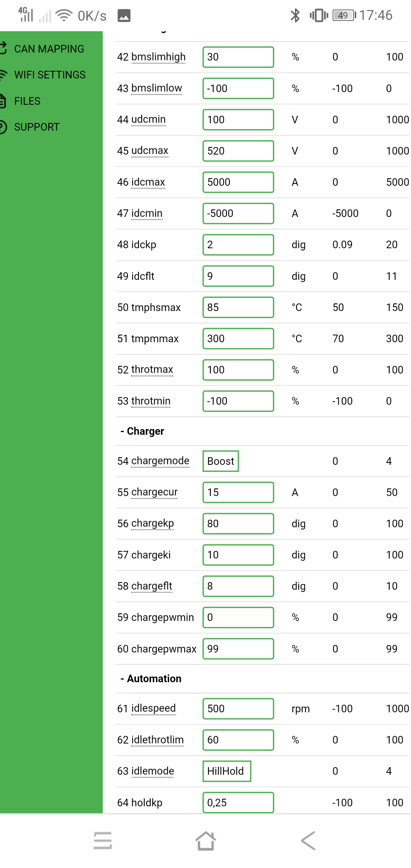Screen dimensions: 411x868
Task: Open the chargemode Boost dropdown
Action: 220,461
